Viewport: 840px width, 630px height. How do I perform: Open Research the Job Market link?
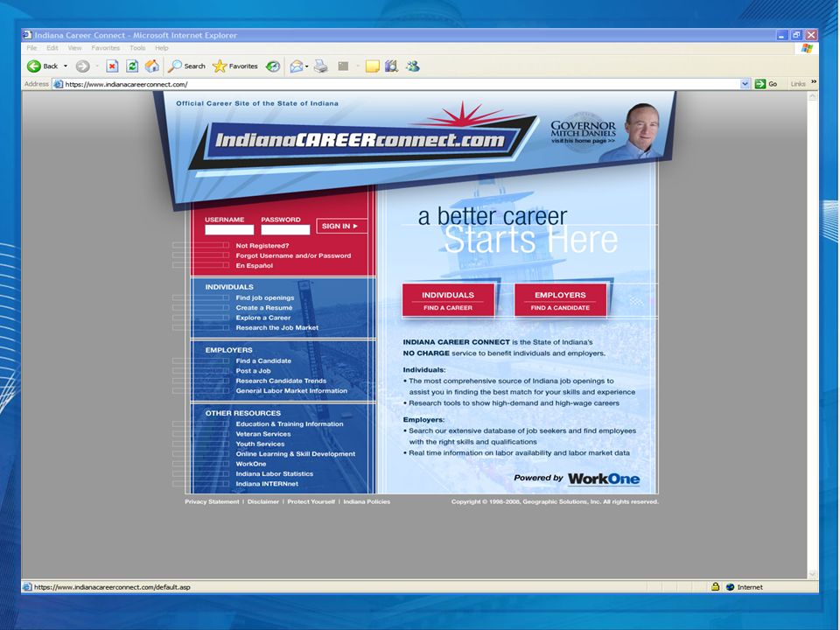click(277, 327)
